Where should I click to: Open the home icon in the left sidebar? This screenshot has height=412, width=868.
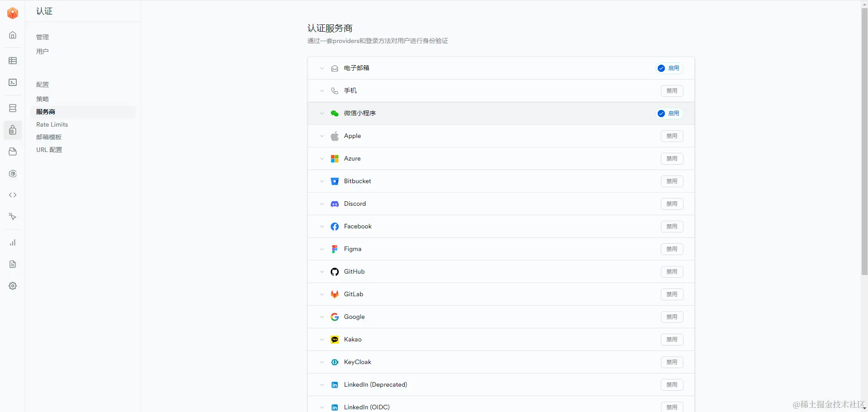coord(13,35)
